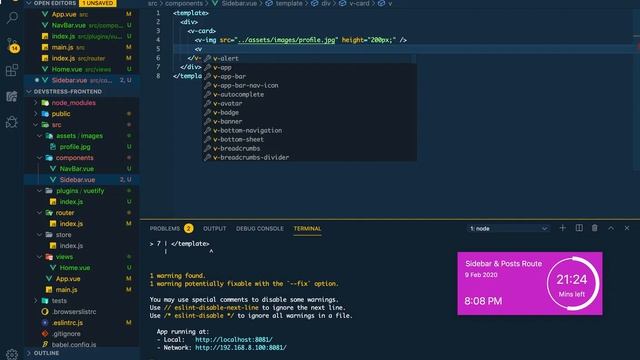The width and height of the screenshot is (640, 360).
Task: Click the Sidebar & Posts Route timer card
Action: coord(530,284)
